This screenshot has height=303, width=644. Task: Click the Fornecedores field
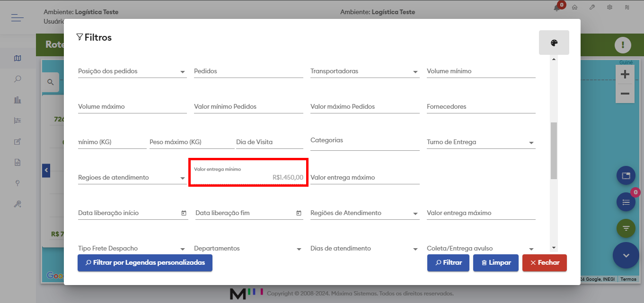click(x=481, y=107)
